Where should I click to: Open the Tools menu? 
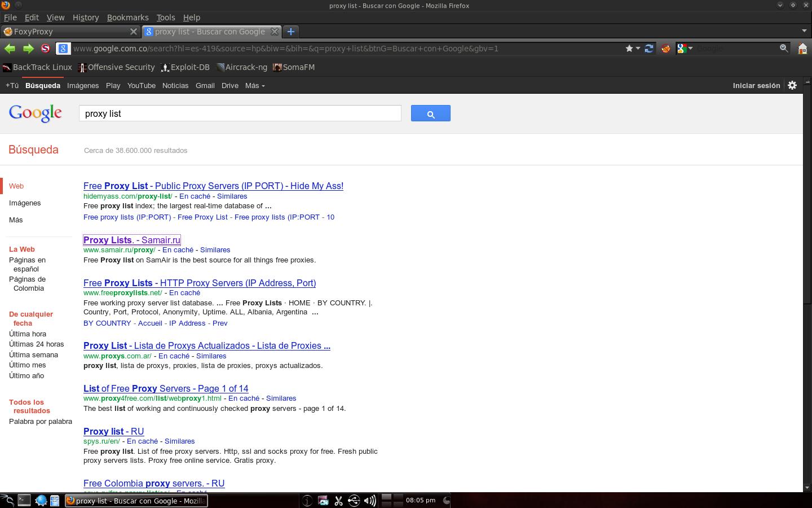click(166, 17)
